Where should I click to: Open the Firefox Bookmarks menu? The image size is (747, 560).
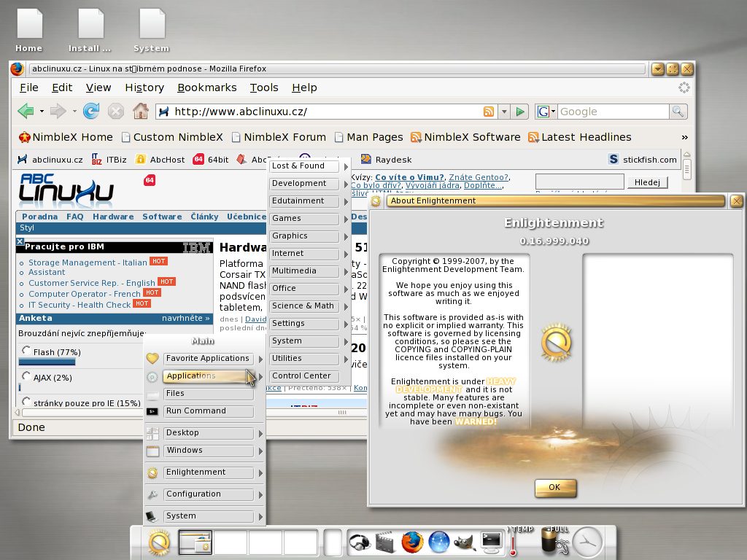click(x=206, y=87)
